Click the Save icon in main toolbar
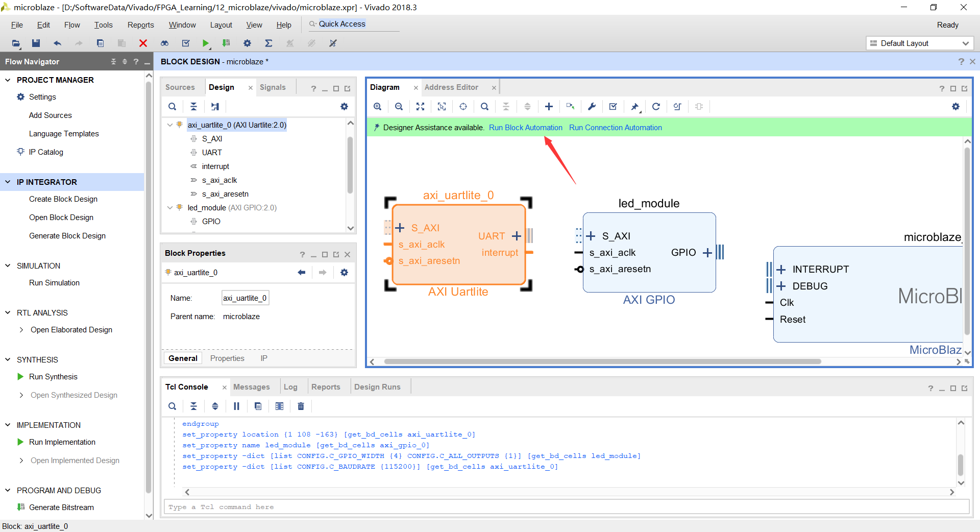980x532 pixels. click(x=36, y=43)
